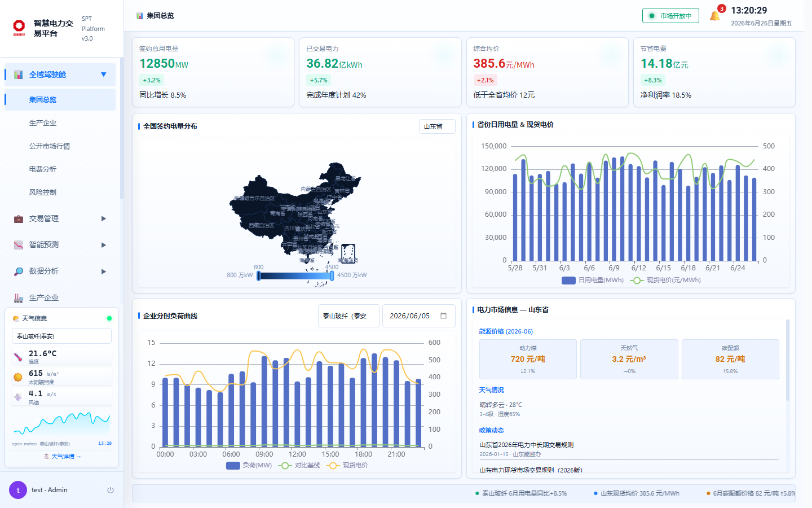Image resolution: width=812 pixels, height=508 pixels.
Task: Click the 已交易电力 KPI card
Action: (x=380, y=72)
